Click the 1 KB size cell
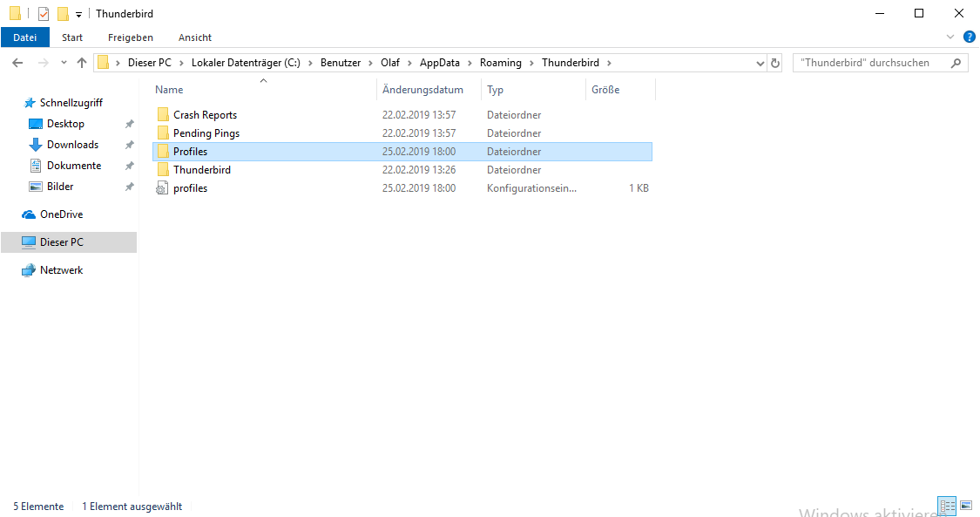This screenshot has width=980, height=517. [639, 188]
